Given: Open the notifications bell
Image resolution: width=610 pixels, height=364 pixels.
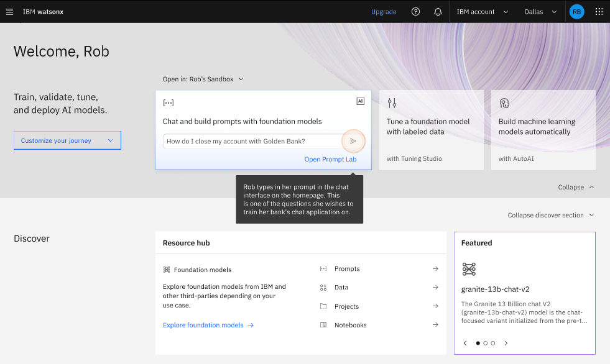Looking at the screenshot, I should pyautogui.click(x=438, y=12).
